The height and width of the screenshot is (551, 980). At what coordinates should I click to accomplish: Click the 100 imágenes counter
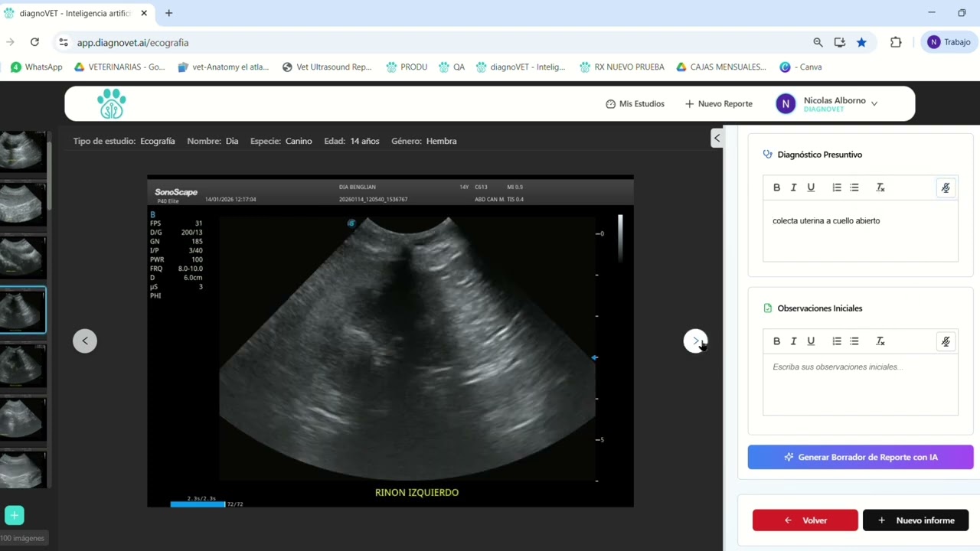23,538
